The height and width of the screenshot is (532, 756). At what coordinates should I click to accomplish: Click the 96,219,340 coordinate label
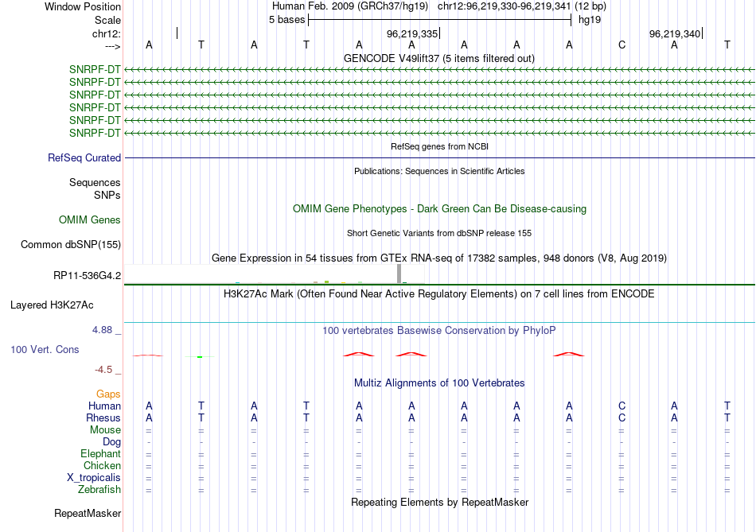click(675, 33)
